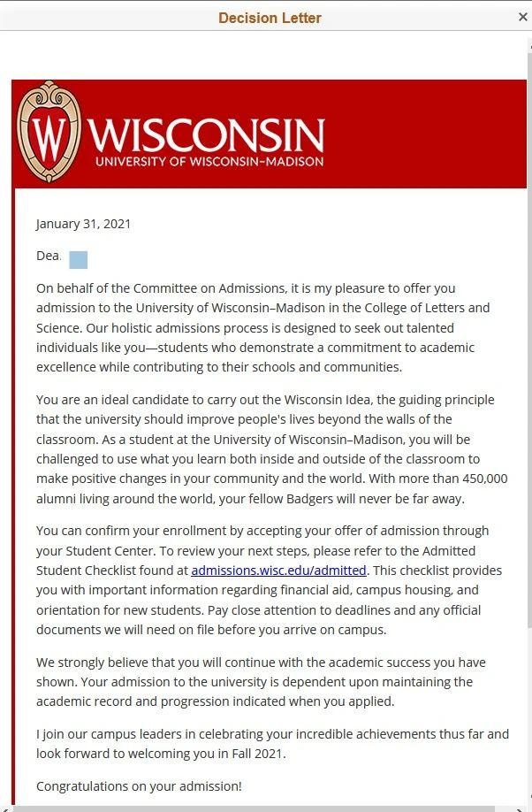Open the admissions.wisc.edu/admitted link
This screenshot has width=532, height=812.
point(278,571)
